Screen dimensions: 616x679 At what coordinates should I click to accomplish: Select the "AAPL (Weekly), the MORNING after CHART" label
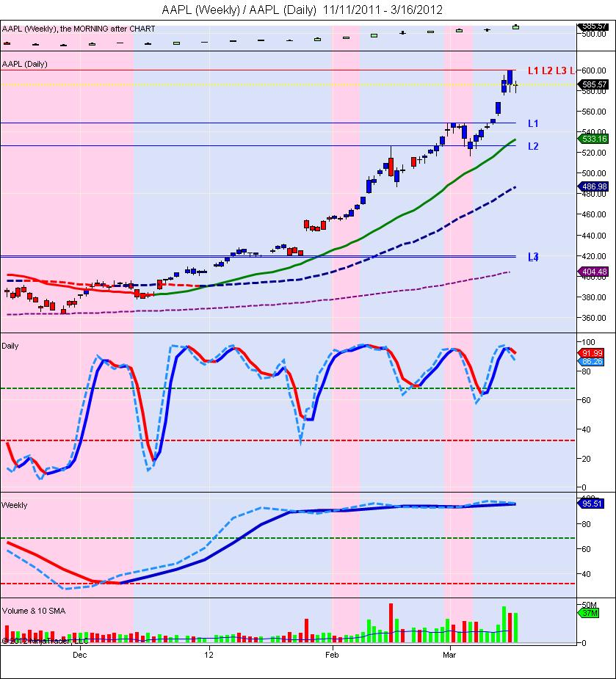pyautogui.click(x=79, y=29)
